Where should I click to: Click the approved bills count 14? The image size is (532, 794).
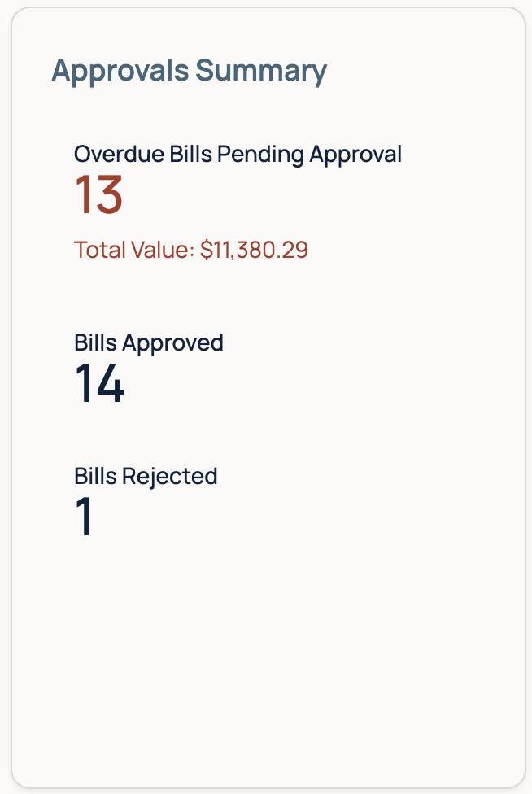[99, 384]
